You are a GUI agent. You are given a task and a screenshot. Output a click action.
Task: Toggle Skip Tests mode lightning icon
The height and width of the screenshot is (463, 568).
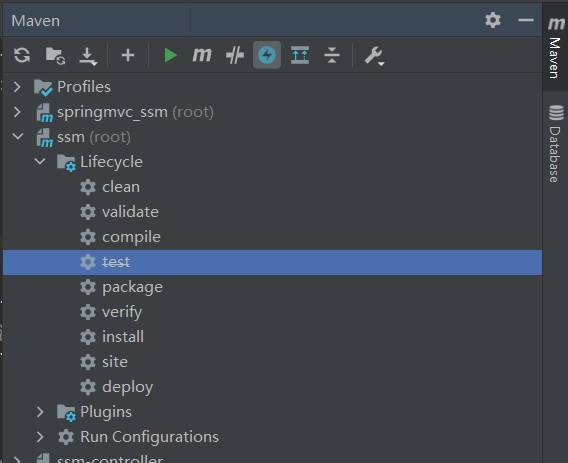click(267, 55)
